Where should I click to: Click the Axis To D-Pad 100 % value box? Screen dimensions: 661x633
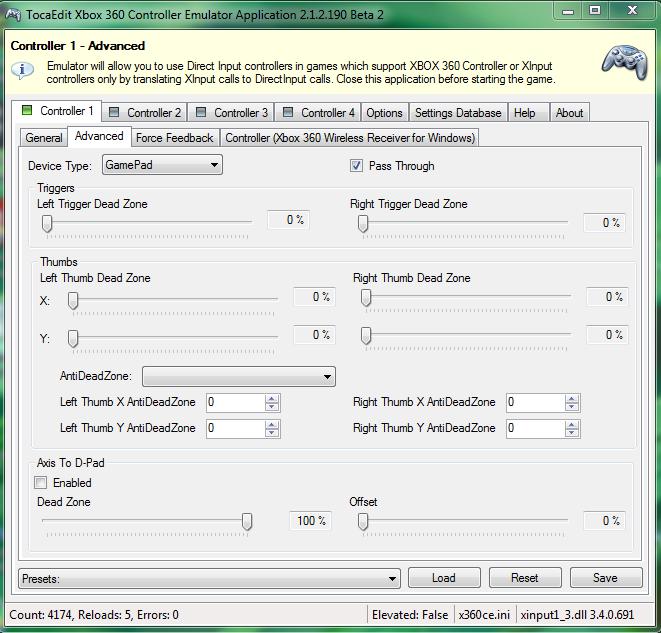(310, 520)
